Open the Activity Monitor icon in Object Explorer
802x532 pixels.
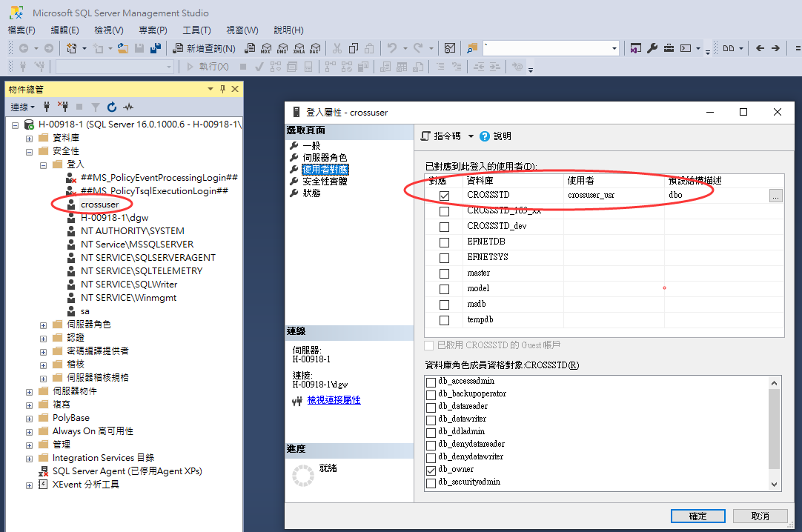128,107
